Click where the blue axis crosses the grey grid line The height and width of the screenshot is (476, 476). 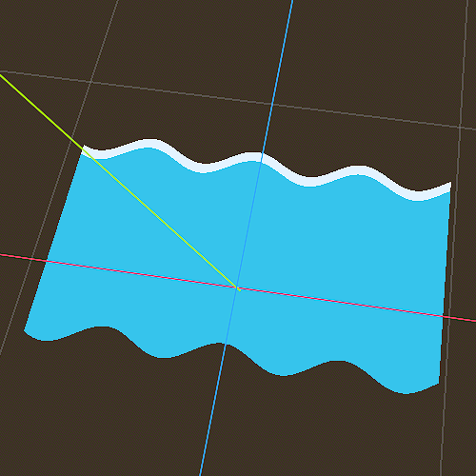pyautogui.click(x=271, y=104)
